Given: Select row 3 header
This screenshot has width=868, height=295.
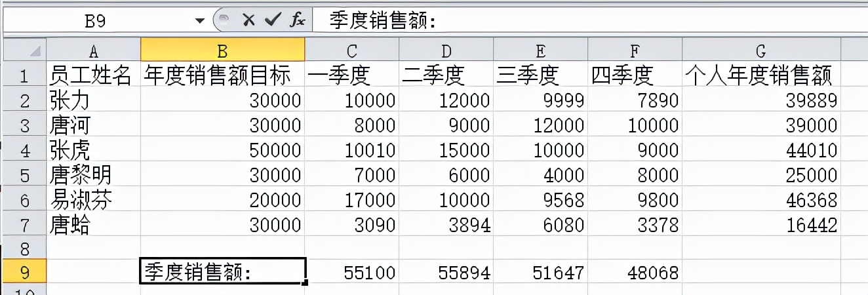Looking at the screenshot, I should click(24, 125).
